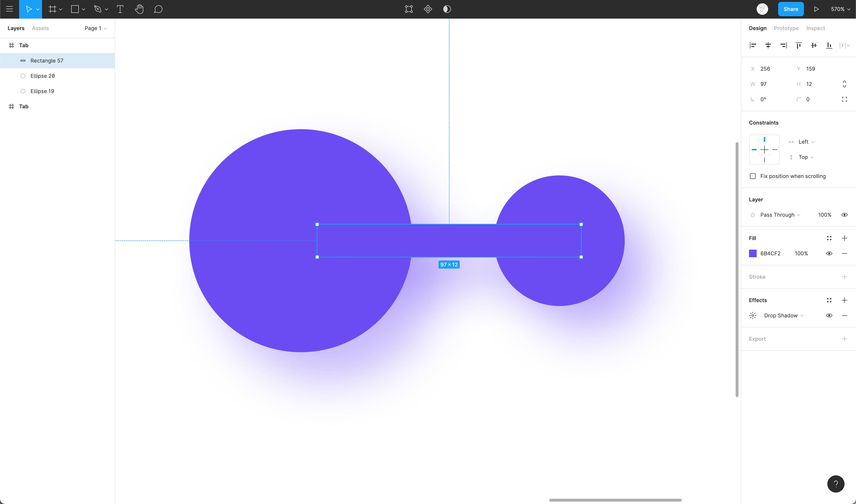Select the Text tool
Image resolution: width=856 pixels, height=504 pixels.
tap(120, 9)
